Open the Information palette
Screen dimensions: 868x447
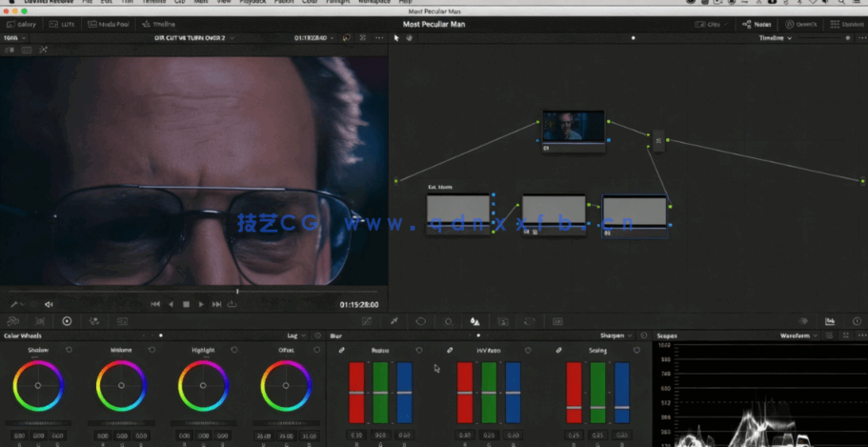click(x=857, y=321)
